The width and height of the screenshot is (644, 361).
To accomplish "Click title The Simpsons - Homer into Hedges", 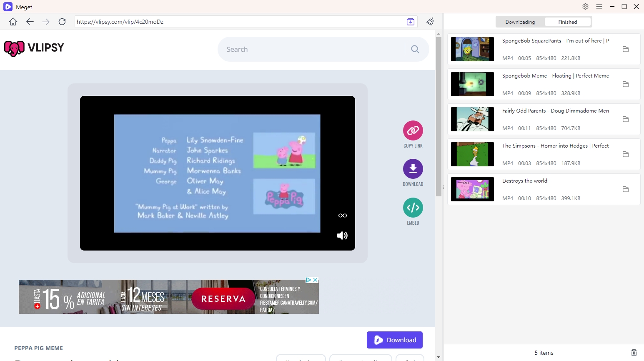I will (x=556, y=146).
